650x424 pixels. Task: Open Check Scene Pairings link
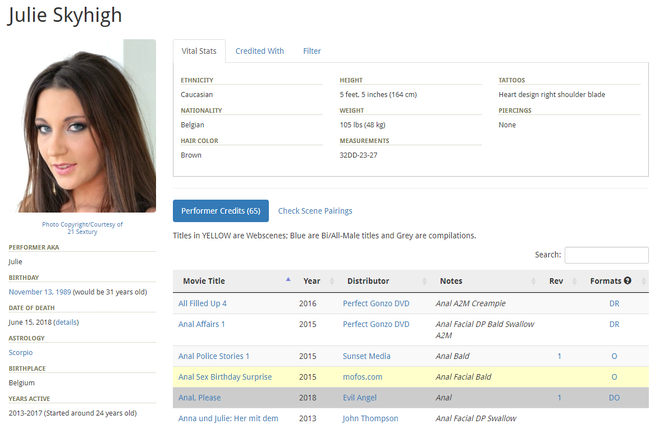(x=315, y=211)
